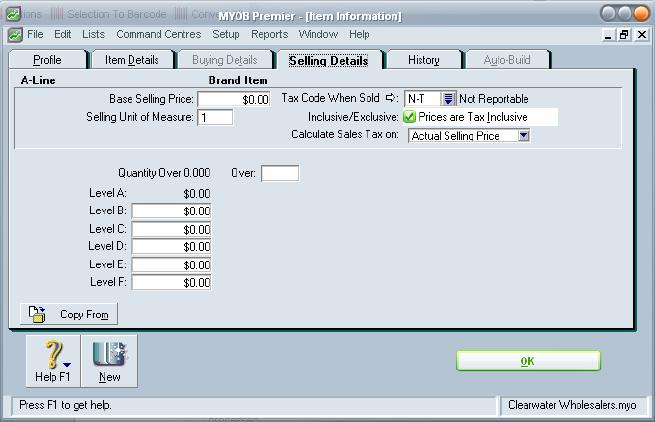
Task: Click the Level C price field
Action: click(171, 229)
